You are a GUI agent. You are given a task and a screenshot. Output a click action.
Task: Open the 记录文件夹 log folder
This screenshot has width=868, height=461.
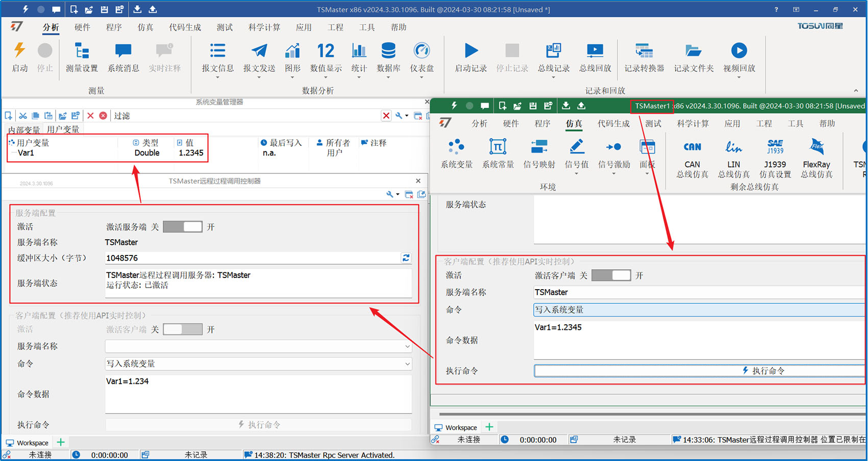(x=693, y=57)
